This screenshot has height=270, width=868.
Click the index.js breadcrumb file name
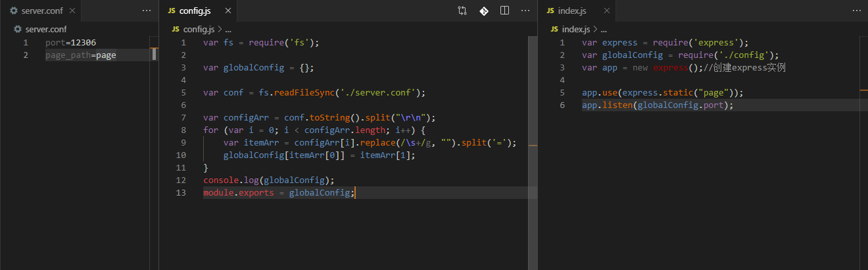[577, 30]
